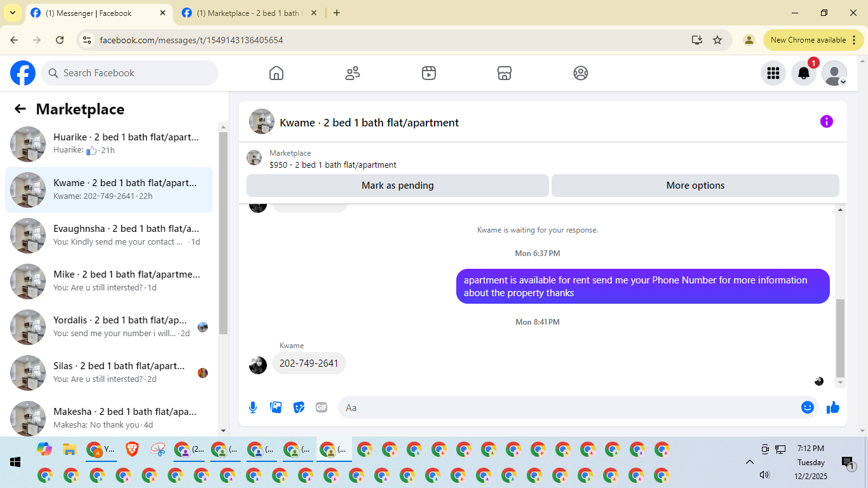Image resolution: width=868 pixels, height=488 pixels.
Task: Open the Chrome profile avatar
Action: tap(749, 40)
